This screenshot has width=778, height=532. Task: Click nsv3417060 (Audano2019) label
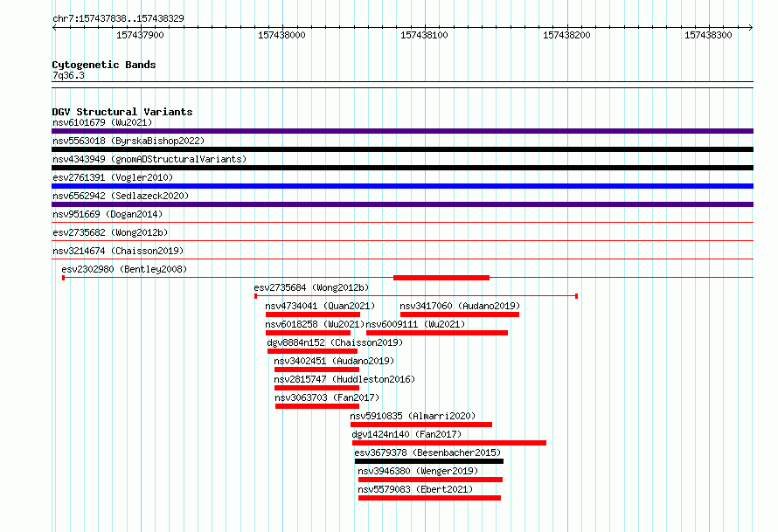click(x=460, y=306)
